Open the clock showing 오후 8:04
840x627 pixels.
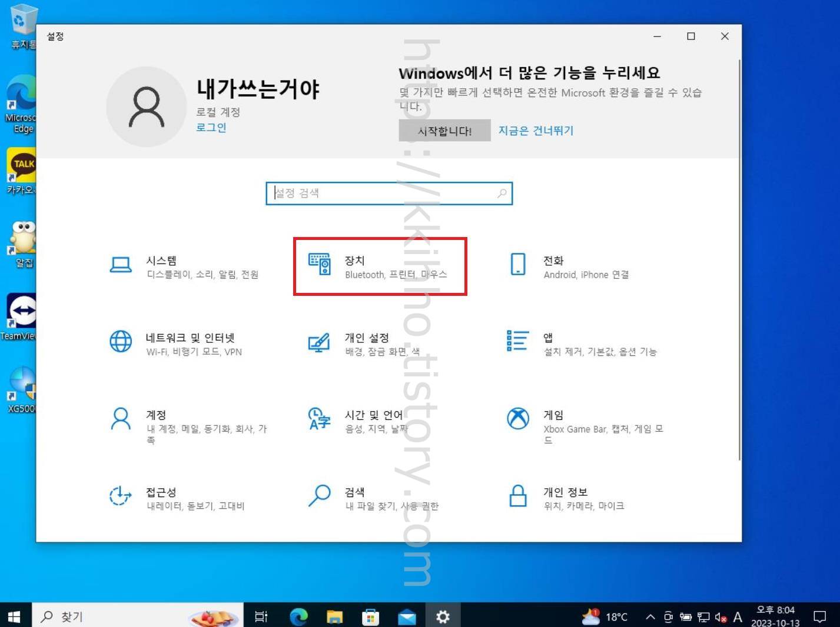(x=775, y=616)
